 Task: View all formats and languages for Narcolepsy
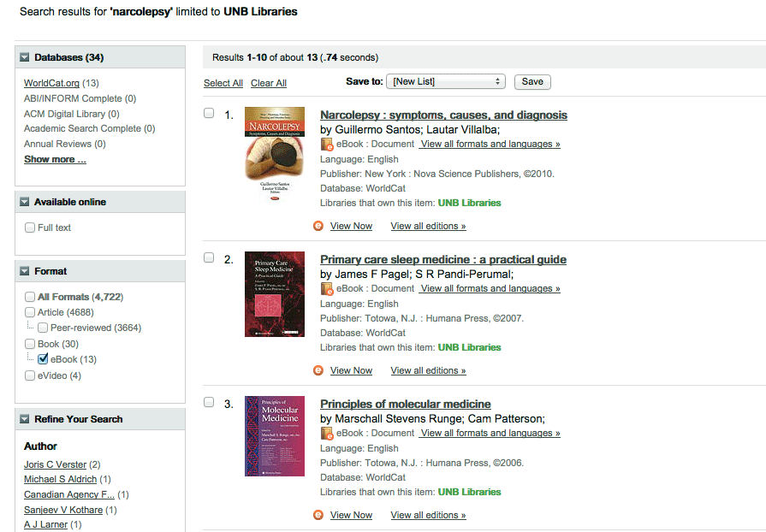coord(490,144)
